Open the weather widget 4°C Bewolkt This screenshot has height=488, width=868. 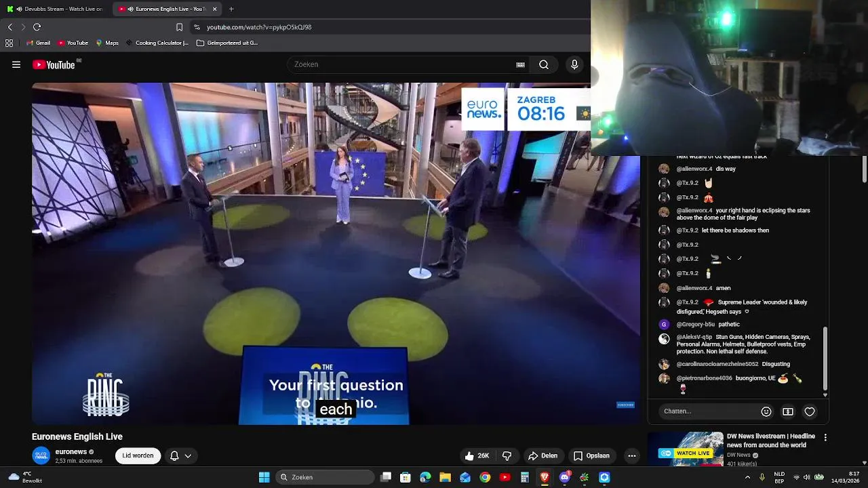coord(24,477)
